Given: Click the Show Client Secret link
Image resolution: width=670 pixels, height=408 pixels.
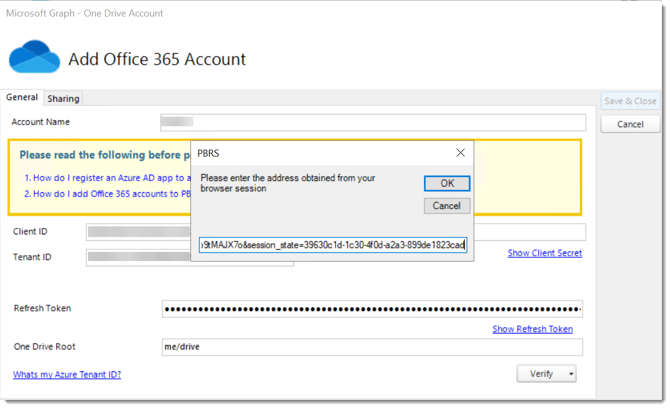Looking at the screenshot, I should [x=545, y=253].
